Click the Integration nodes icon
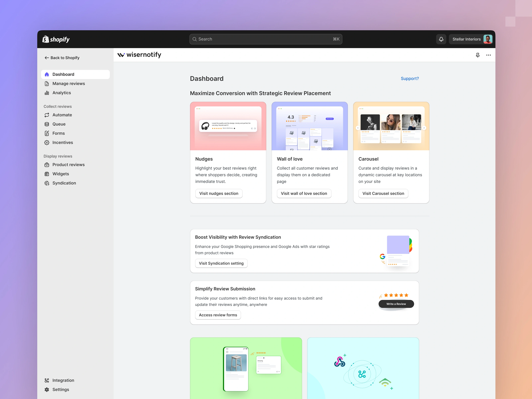This screenshot has width=532, height=399. 47,380
